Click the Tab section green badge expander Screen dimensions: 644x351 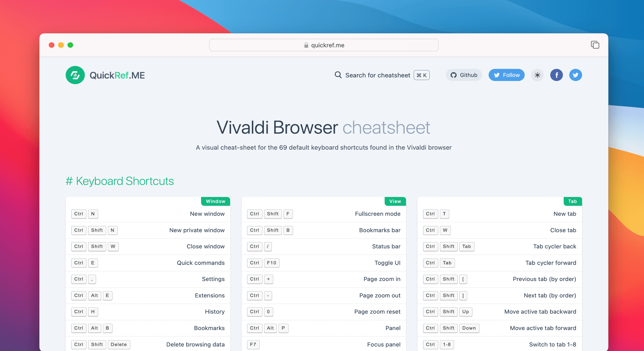[573, 202]
